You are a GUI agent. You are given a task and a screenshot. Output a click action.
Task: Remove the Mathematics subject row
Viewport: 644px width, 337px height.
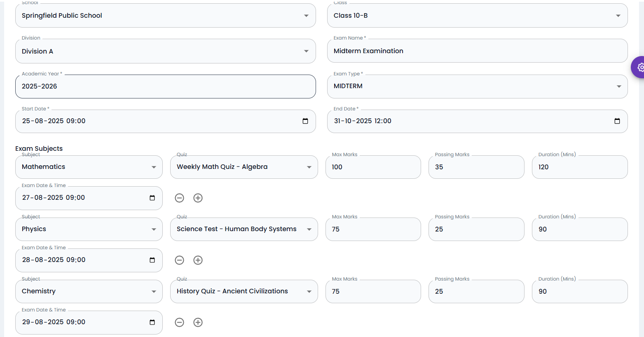point(179,198)
